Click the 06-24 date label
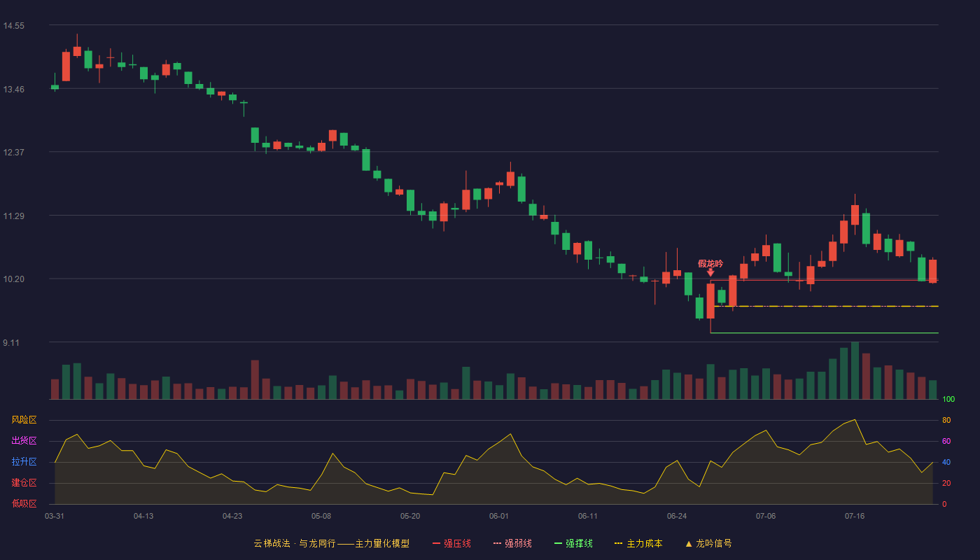 pos(677,516)
